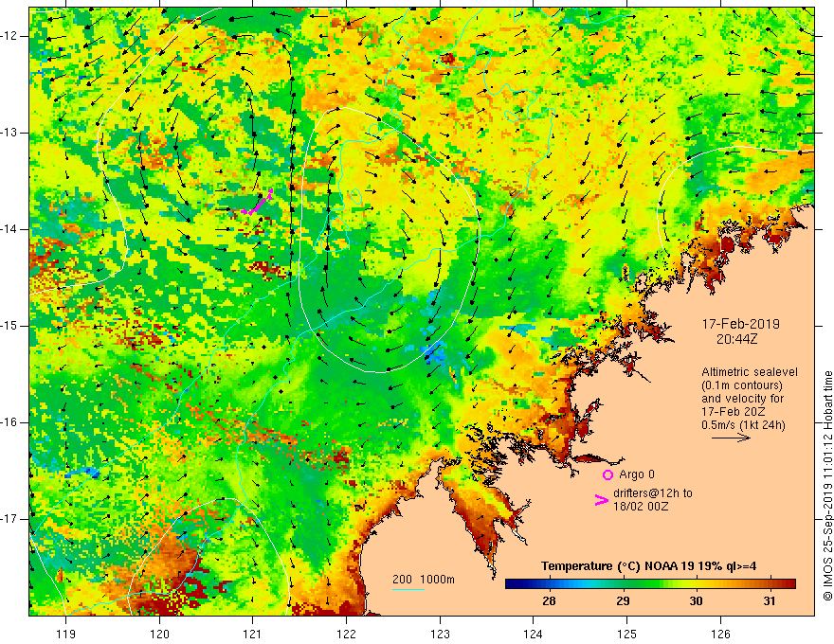This screenshot has height=644, width=834.
Task: Click the longitude axis label '125'
Action: 626,634
